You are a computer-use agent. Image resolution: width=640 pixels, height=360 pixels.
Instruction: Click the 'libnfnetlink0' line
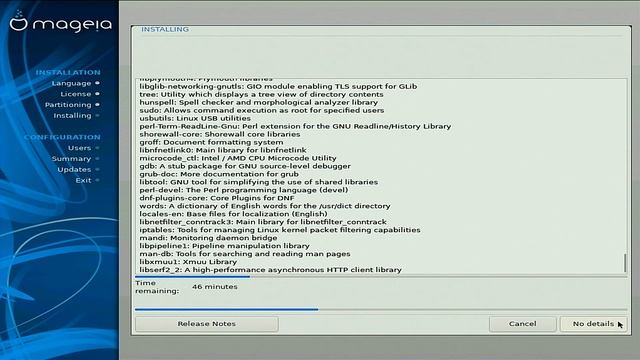click(223, 150)
